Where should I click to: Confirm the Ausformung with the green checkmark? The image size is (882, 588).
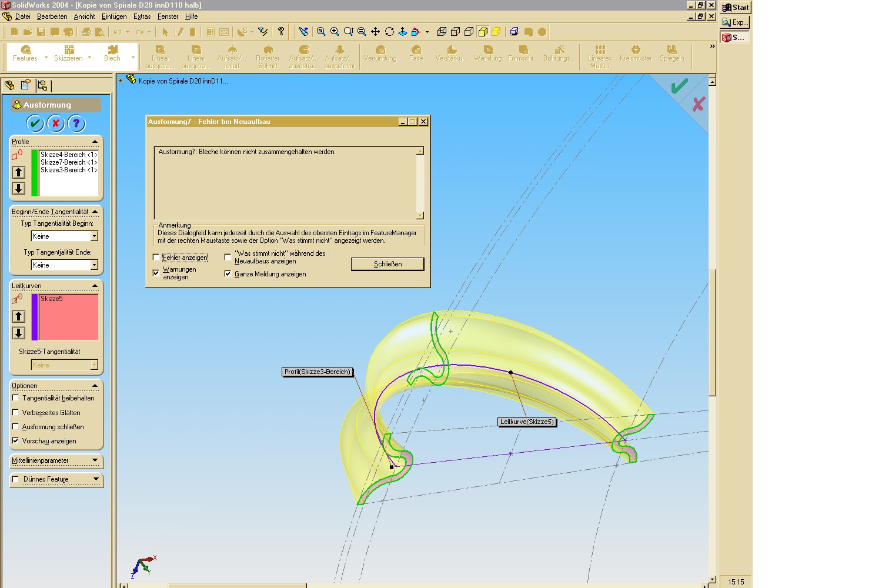click(x=35, y=123)
